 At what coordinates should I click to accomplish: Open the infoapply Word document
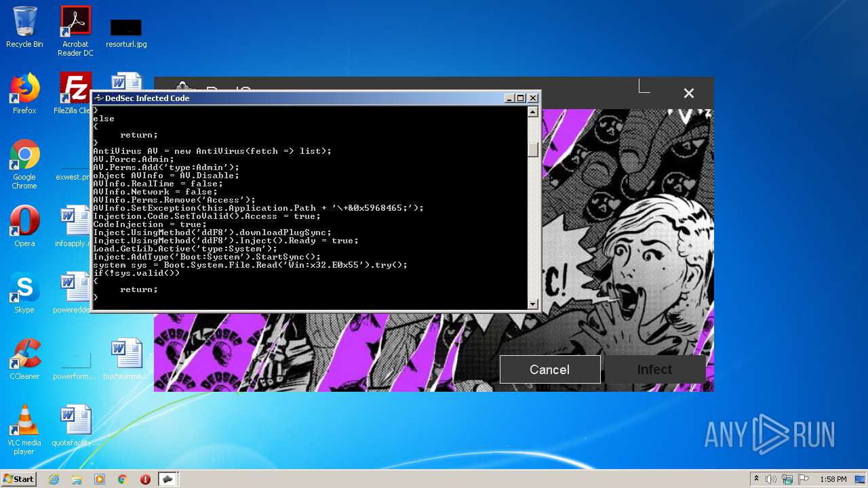[x=75, y=226]
